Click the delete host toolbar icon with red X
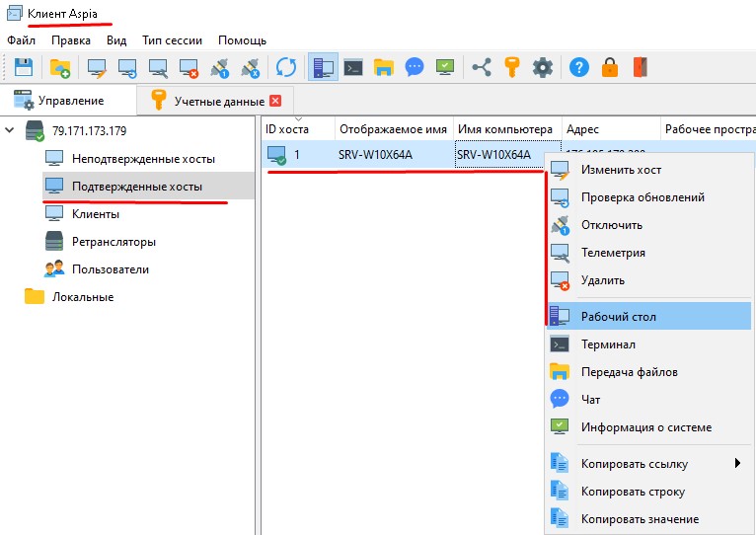Screen dimensions: 756x535 (189, 68)
